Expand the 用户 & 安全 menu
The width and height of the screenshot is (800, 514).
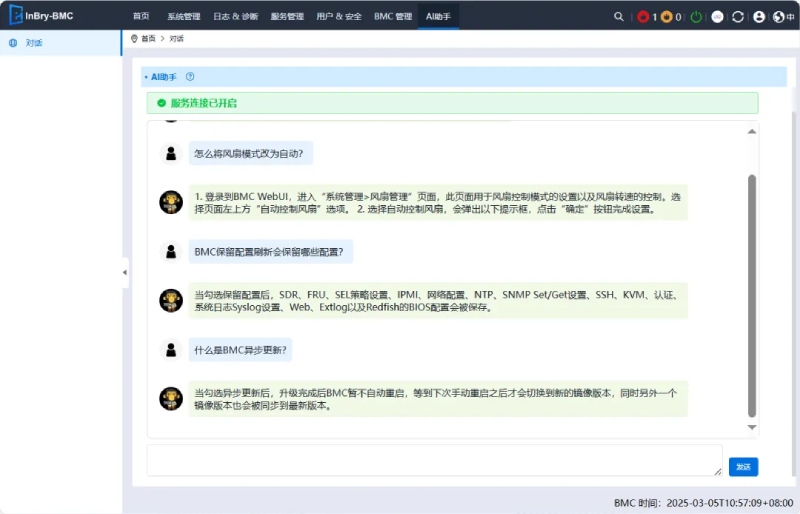coord(339,17)
